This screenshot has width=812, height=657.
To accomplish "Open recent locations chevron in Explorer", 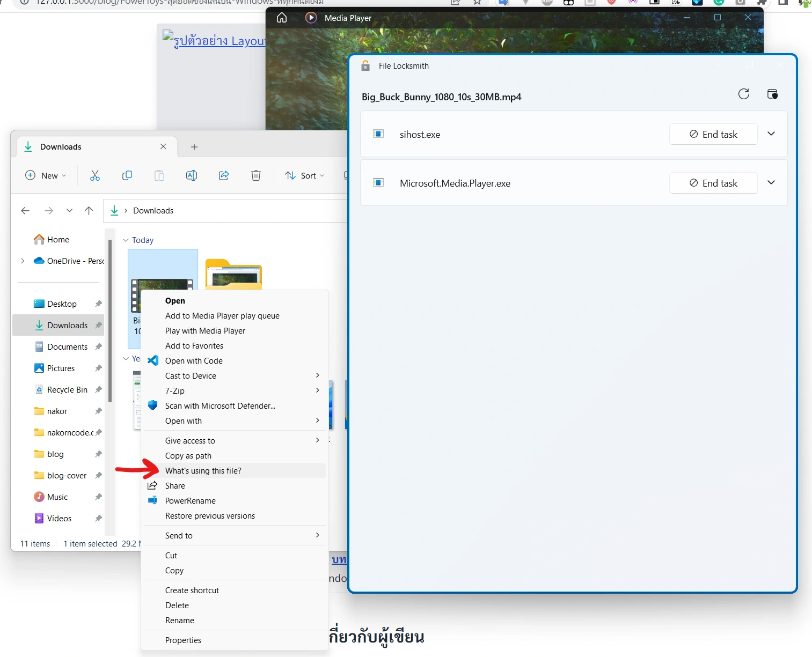I will (69, 211).
